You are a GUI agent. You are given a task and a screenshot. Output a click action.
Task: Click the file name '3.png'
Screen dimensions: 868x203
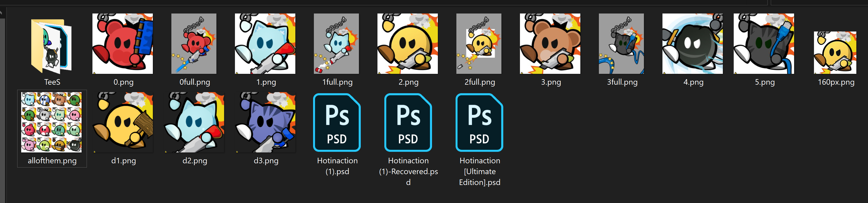[x=551, y=82]
